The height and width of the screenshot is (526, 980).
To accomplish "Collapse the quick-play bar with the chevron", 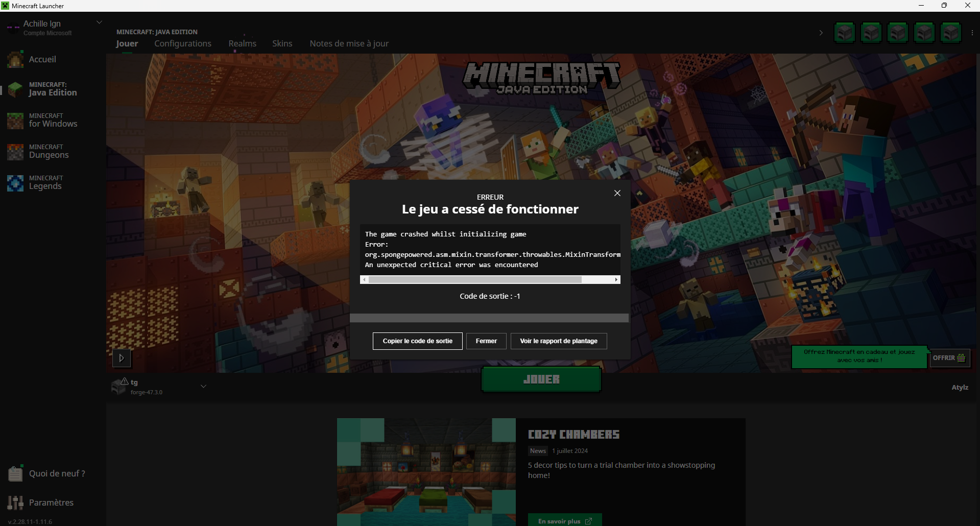I will [821, 33].
